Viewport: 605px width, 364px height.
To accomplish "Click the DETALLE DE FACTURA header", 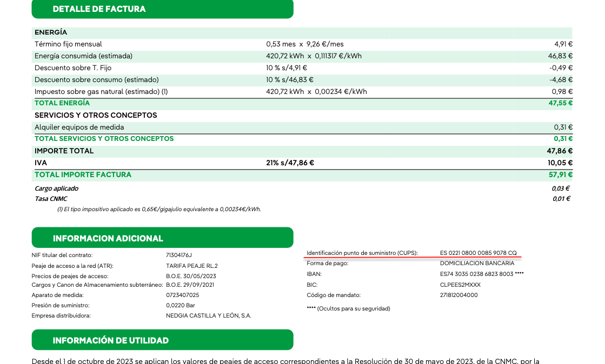I will (x=162, y=9).
